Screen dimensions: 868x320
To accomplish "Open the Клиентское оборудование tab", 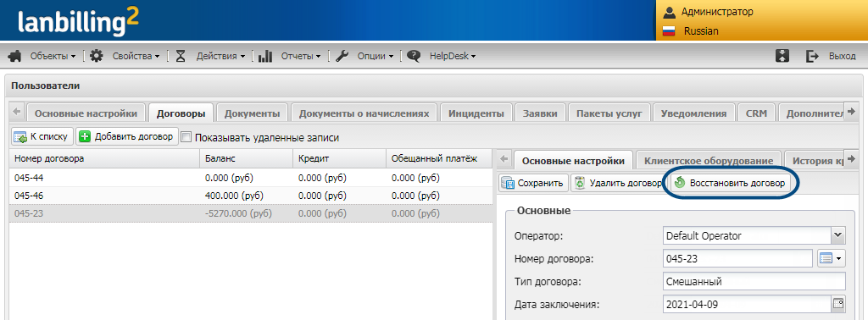I will pyautogui.click(x=709, y=161).
